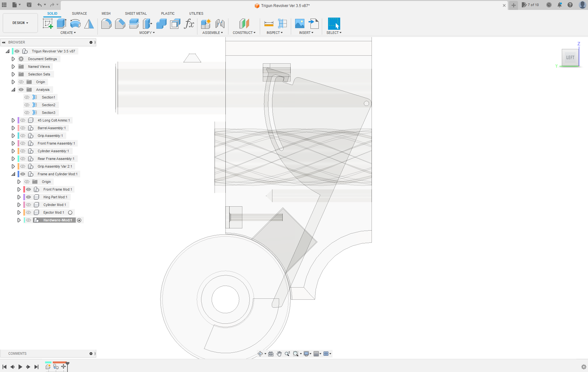Screen dimensions: 588x372
Task: Select the Joint tool in Assemble
Action: click(220, 24)
